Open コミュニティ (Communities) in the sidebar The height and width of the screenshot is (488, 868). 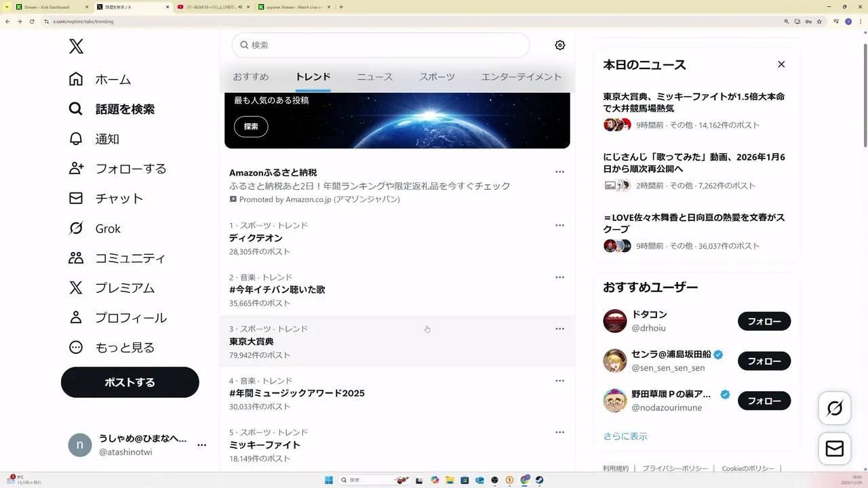117,258
